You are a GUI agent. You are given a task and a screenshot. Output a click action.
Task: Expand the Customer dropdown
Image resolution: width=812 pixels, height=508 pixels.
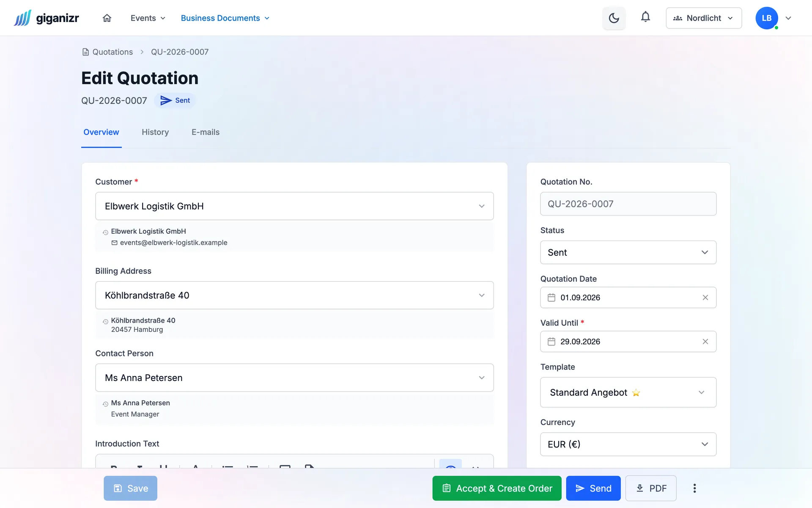(294, 206)
